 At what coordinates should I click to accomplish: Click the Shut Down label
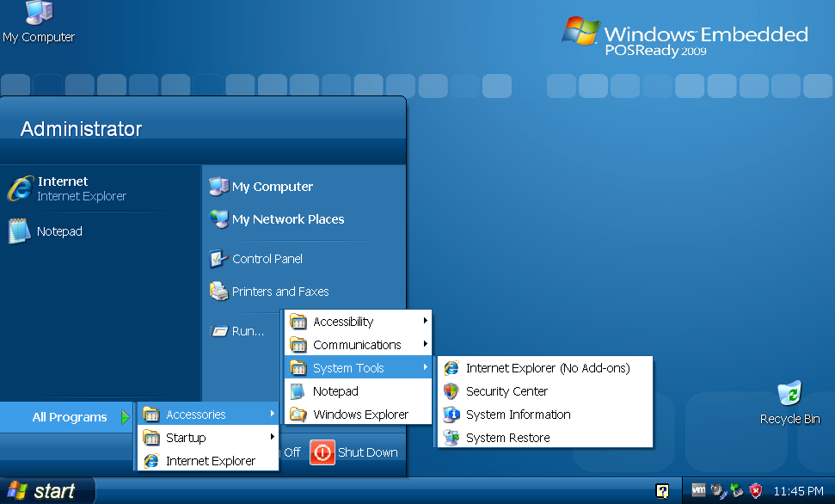[368, 452]
